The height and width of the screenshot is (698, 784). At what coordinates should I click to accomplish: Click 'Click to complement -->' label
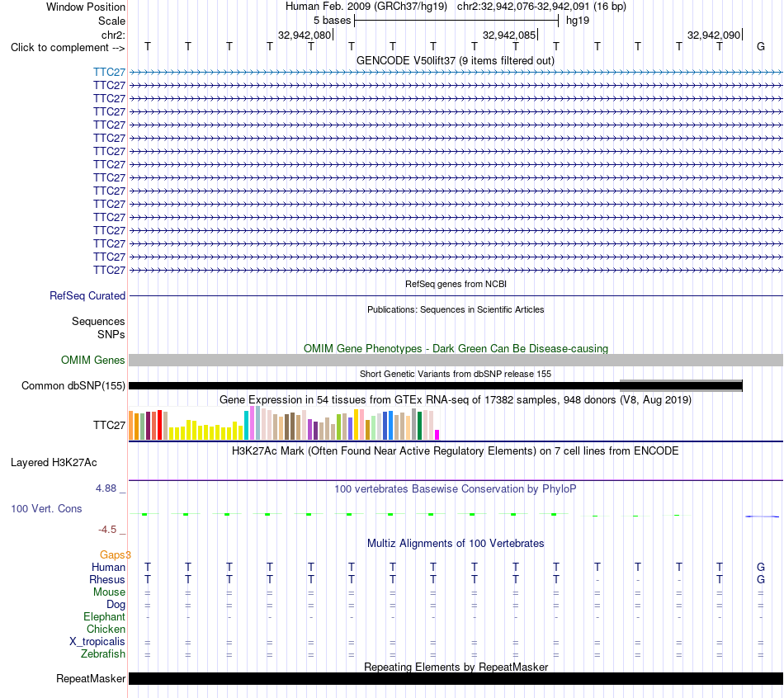click(x=68, y=48)
